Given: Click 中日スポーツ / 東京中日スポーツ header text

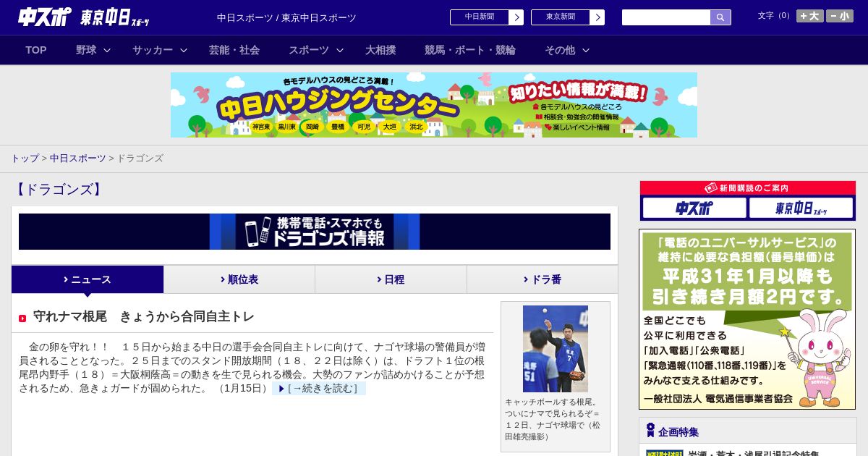Looking at the screenshot, I should point(286,18).
